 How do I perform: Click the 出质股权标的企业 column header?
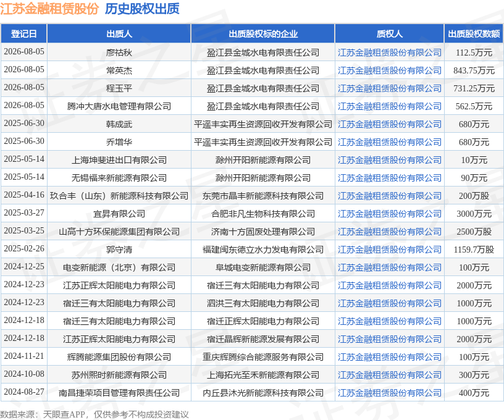[x=263, y=34]
